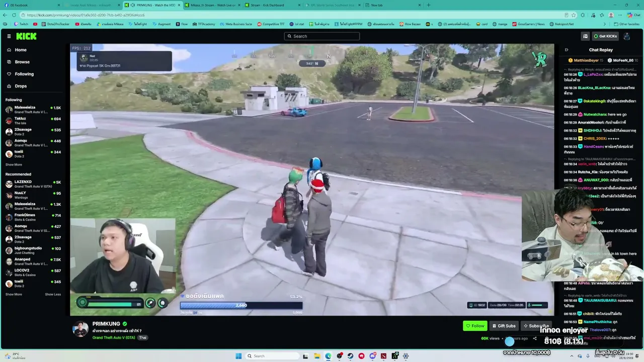Open the Copilot Chat button in Edge
The width and height of the screenshot is (644, 362).
tap(633, 15)
